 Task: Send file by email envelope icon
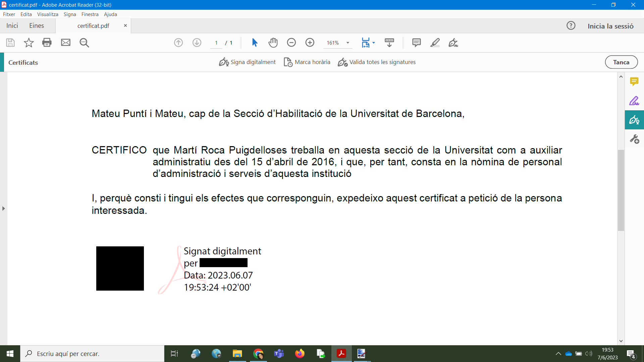pos(66,43)
